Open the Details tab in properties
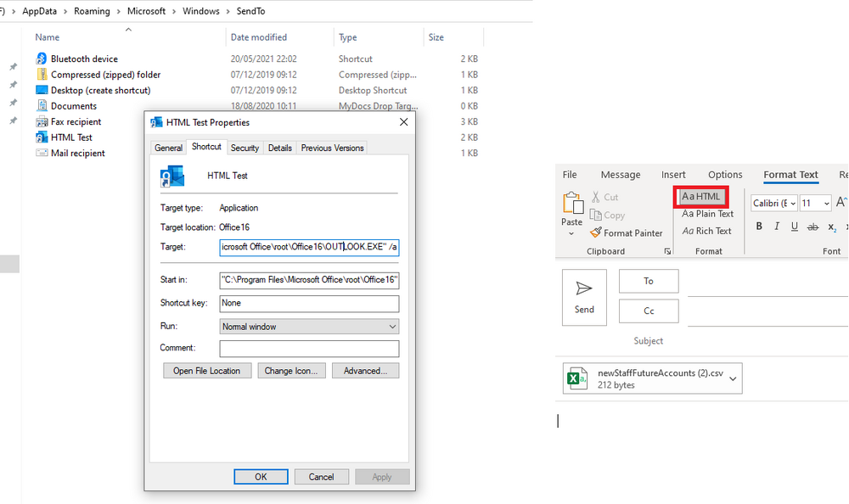This screenshot has height=504, width=849. pos(280,148)
